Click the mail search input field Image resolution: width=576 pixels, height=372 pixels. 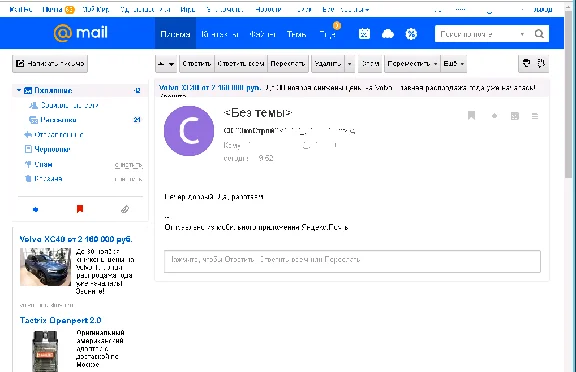(479, 34)
